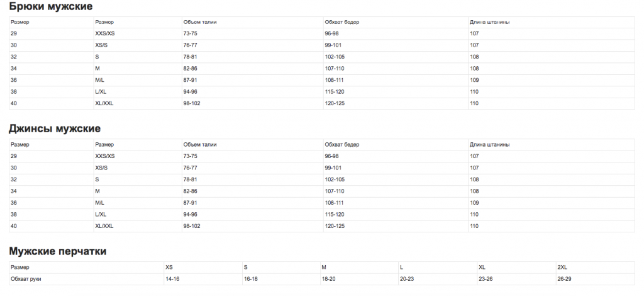
Task: Click glove size value 26-29
Action: coord(564,279)
